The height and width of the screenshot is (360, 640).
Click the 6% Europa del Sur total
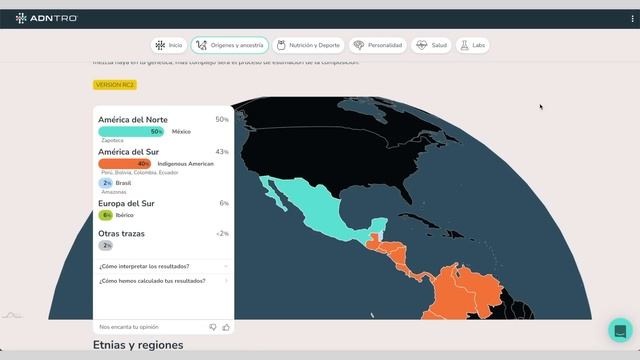(x=224, y=203)
